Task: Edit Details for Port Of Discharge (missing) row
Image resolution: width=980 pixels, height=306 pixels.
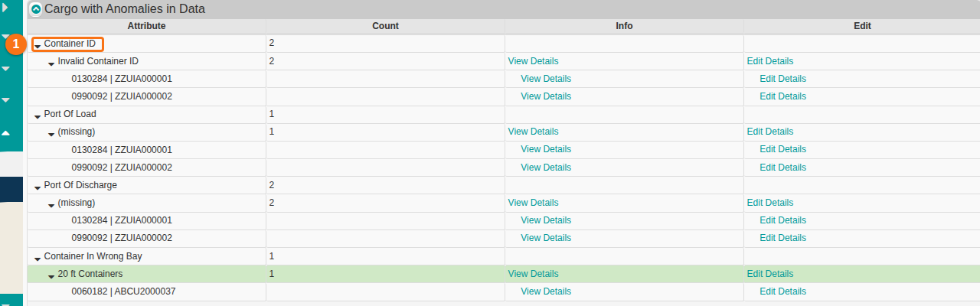Action: (770, 203)
